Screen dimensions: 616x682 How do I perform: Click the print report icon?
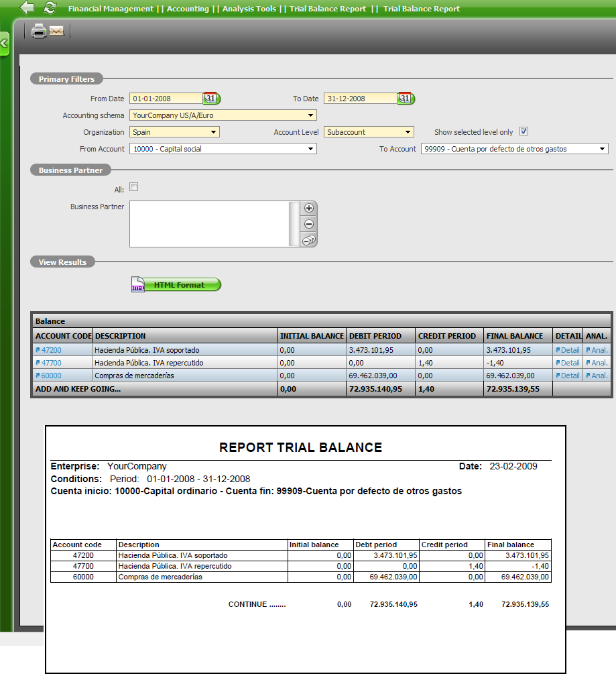(39, 31)
